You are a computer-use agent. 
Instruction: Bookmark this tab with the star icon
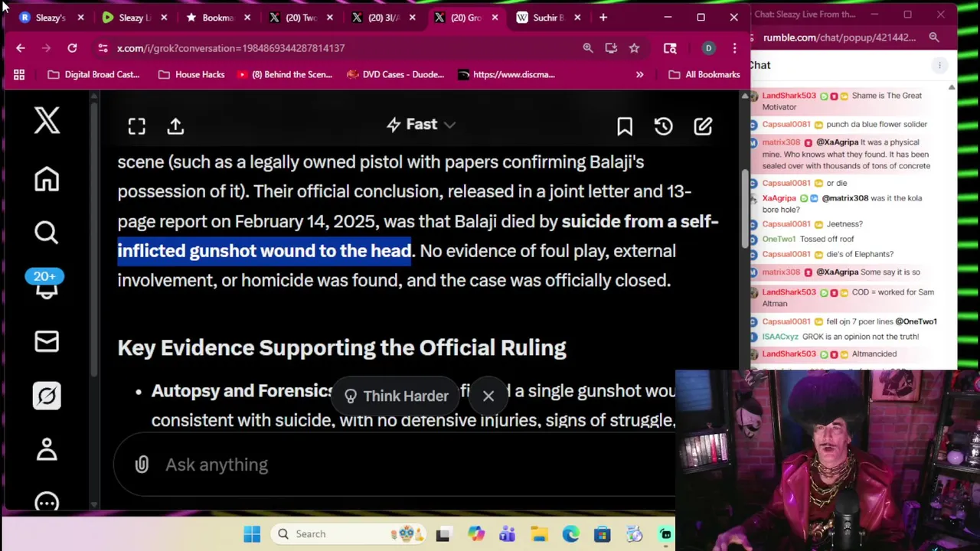pyautogui.click(x=634, y=48)
